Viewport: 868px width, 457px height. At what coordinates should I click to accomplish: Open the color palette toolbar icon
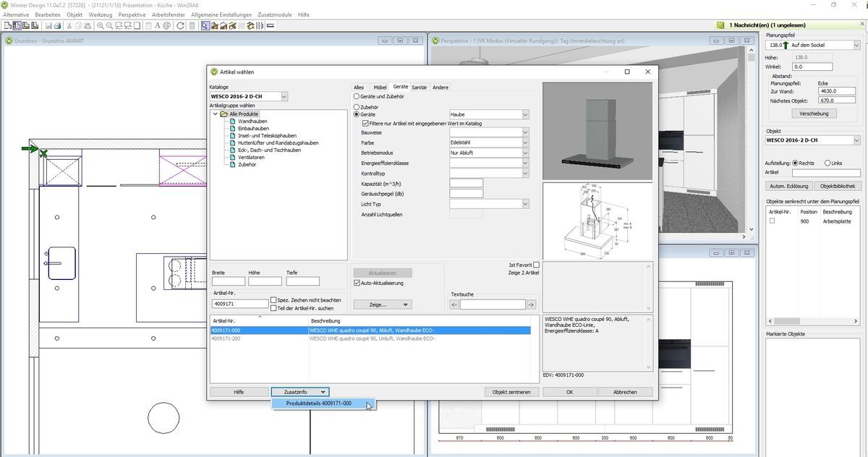(166, 25)
